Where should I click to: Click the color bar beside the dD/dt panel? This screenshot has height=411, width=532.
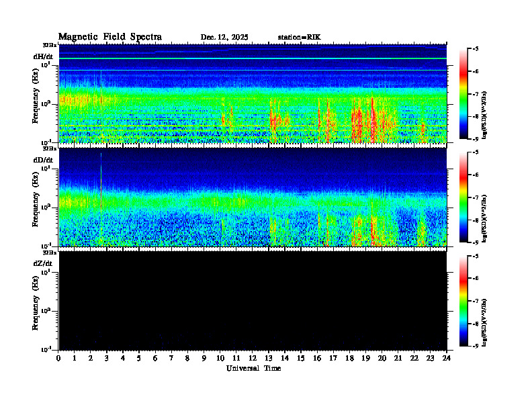[463, 197]
